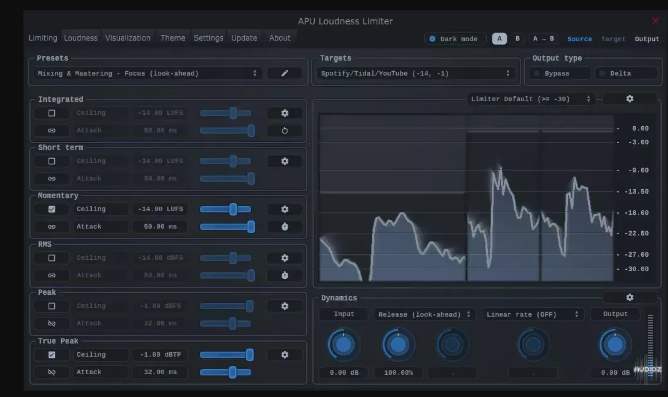Adjust Momentary attack slider
The image size is (668, 397).
227,227
